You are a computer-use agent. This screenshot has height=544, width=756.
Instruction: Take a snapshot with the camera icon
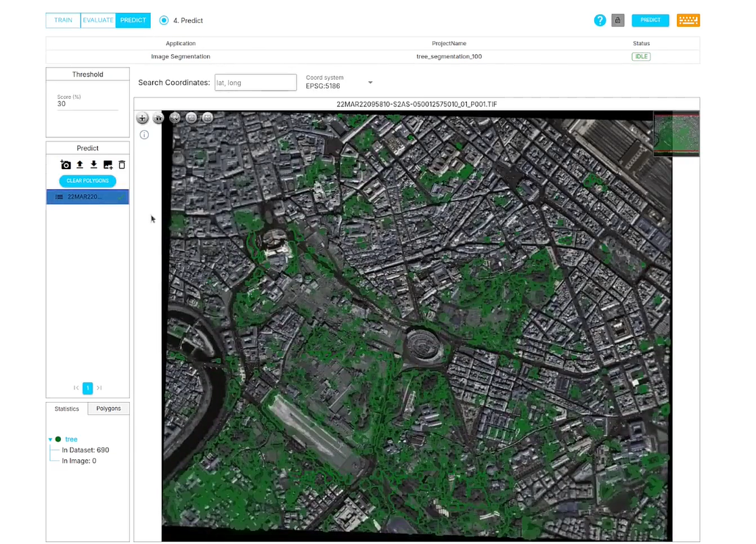65,164
